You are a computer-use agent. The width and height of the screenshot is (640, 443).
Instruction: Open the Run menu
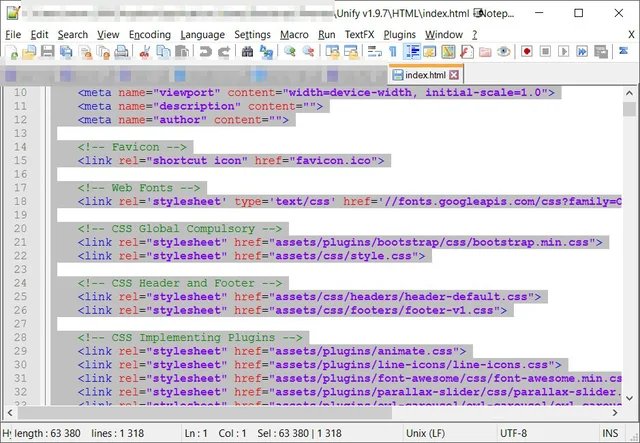327,35
